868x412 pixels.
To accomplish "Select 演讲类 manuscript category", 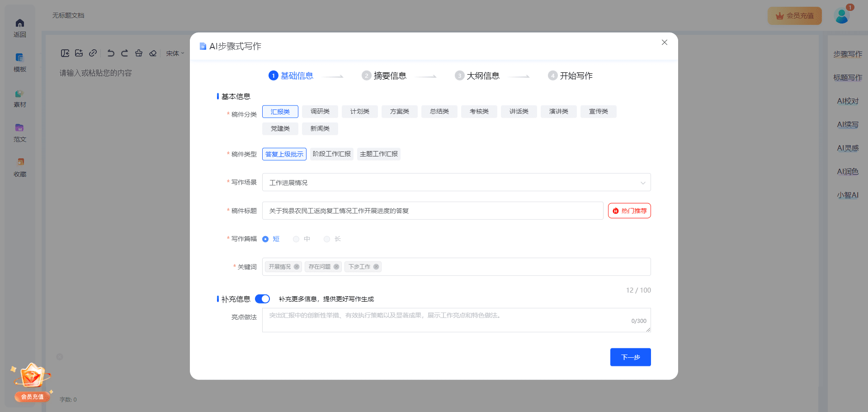I will coord(559,112).
